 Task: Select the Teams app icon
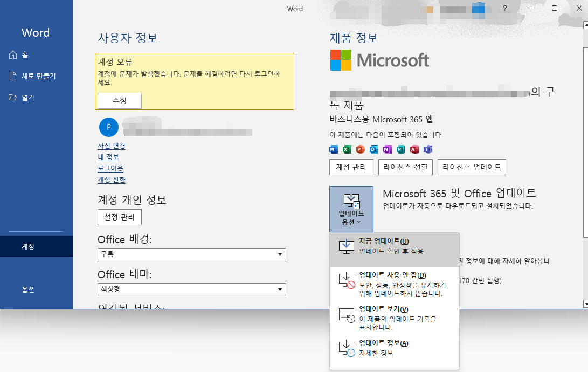pyautogui.click(x=426, y=149)
